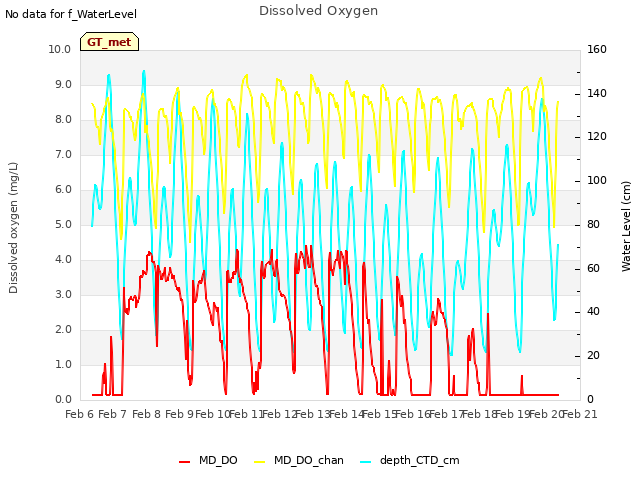Click the red MD_DO legend swatch
The width and height of the screenshot is (640, 480).
[184, 462]
